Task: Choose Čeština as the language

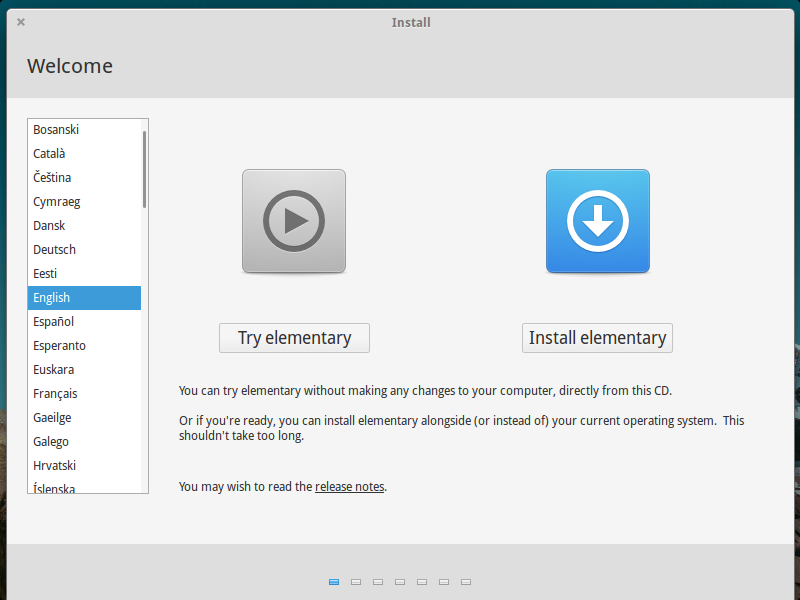Action: click(x=84, y=178)
